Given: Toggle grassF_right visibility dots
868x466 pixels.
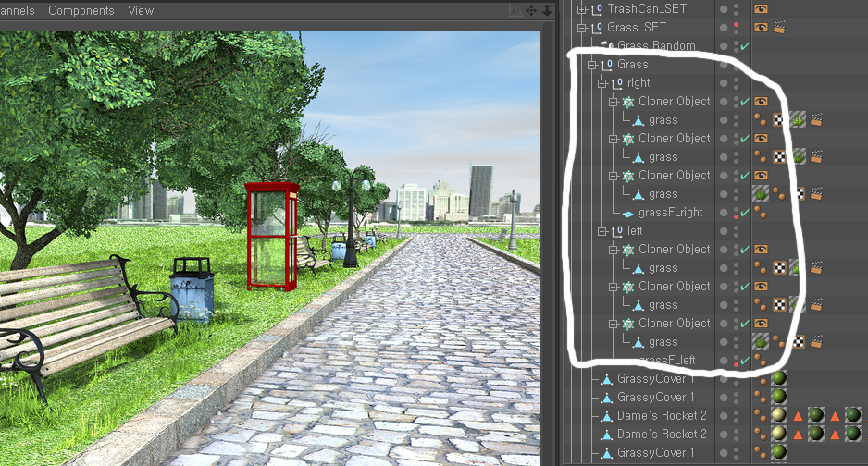Looking at the screenshot, I should [x=737, y=213].
